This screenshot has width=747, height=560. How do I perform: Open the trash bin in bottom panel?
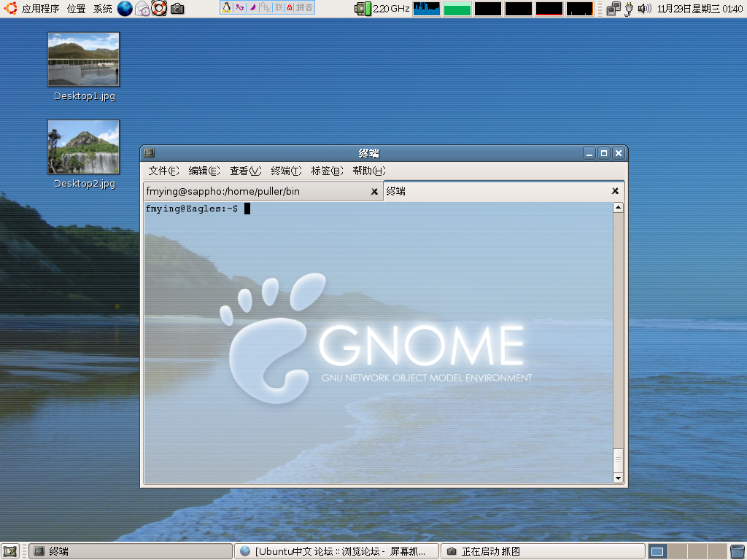point(737,552)
